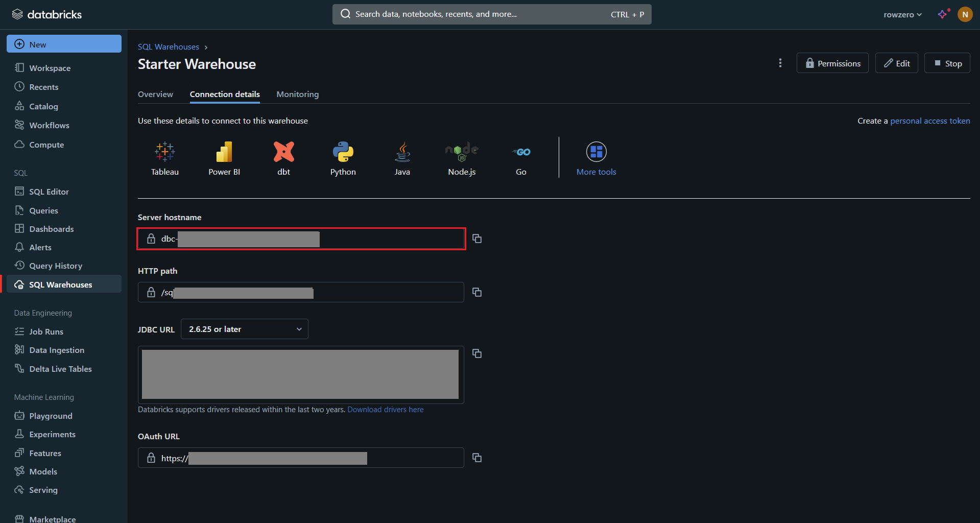Viewport: 980px width, 523px height.
Task: Click the search bar at the top
Action: pos(490,14)
